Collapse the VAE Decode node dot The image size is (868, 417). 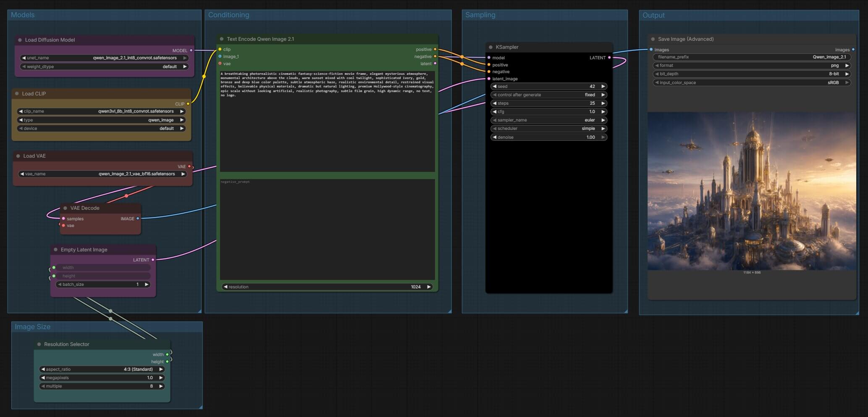click(65, 208)
